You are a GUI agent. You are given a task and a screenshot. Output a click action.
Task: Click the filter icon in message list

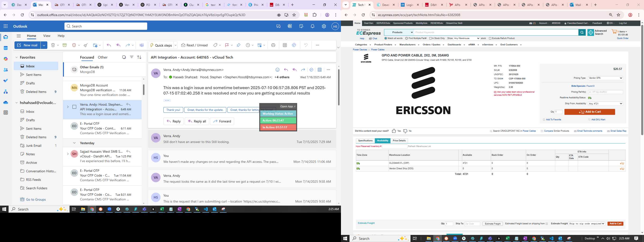132,57
